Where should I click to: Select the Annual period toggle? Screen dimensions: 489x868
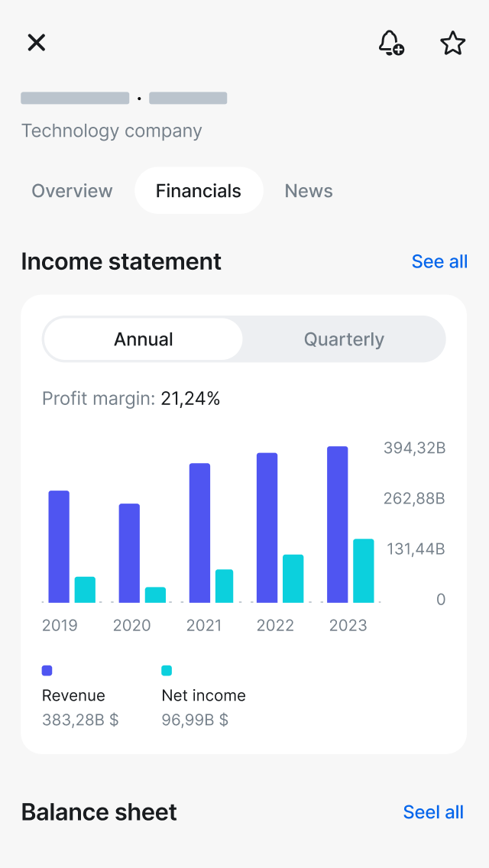144,339
